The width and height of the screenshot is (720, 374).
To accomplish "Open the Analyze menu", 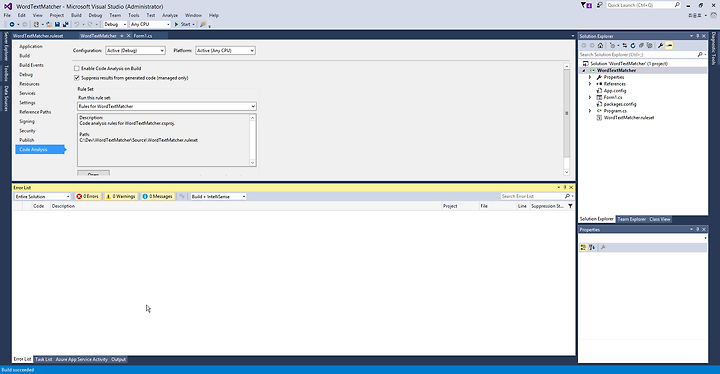I will (170, 15).
